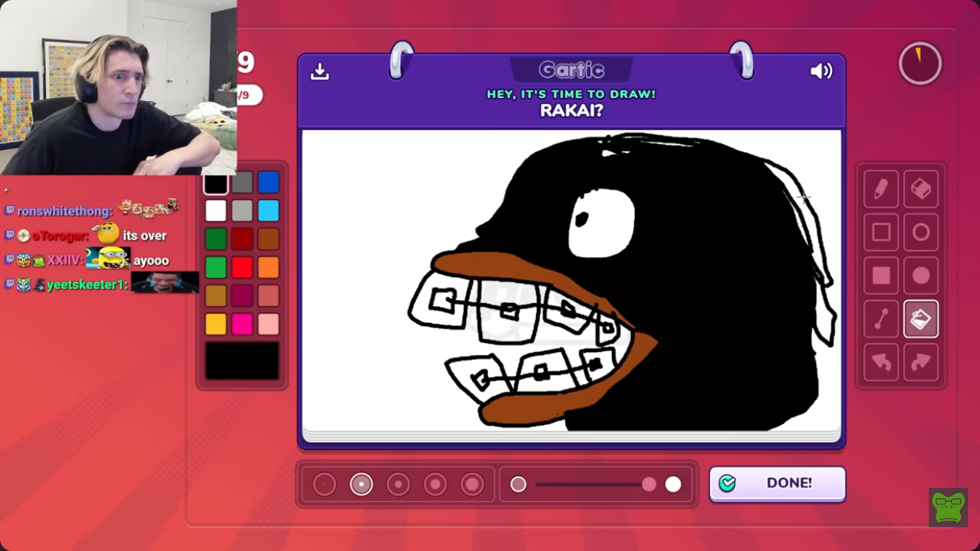Pick the orange color swatch
The height and width of the screenshot is (551, 980).
(x=268, y=267)
